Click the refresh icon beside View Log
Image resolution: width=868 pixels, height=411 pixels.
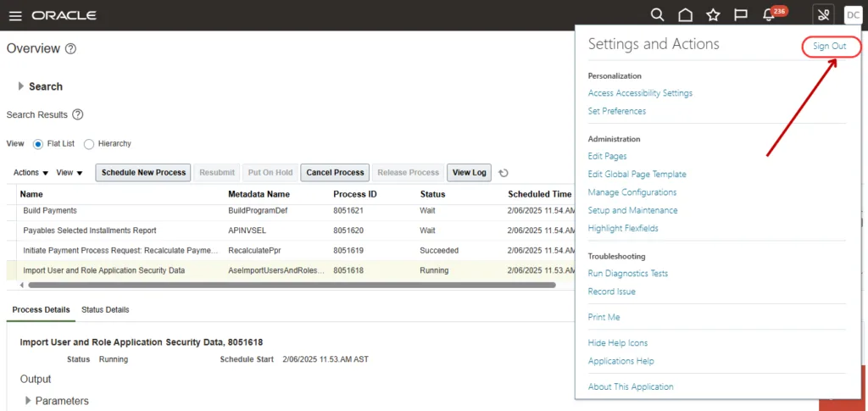pyautogui.click(x=504, y=173)
